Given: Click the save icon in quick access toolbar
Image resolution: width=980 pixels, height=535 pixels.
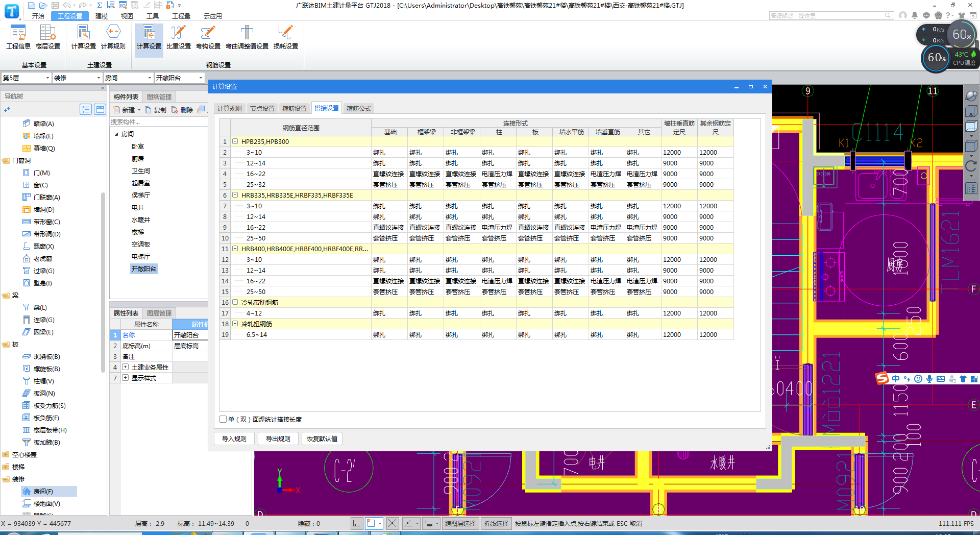Looking at the screenshot, I should point(55,5).
